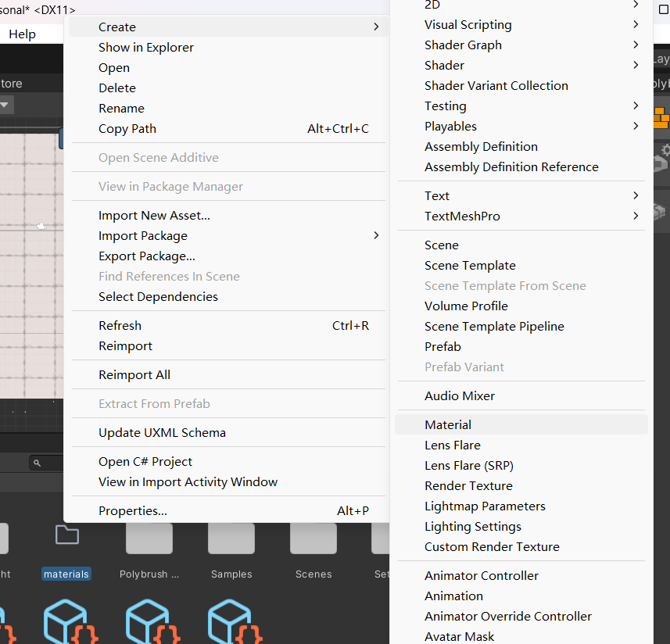Create Shader Variant Collection
Image resolution: width=670 pixels, height=644 pixels.
point(521,85)
